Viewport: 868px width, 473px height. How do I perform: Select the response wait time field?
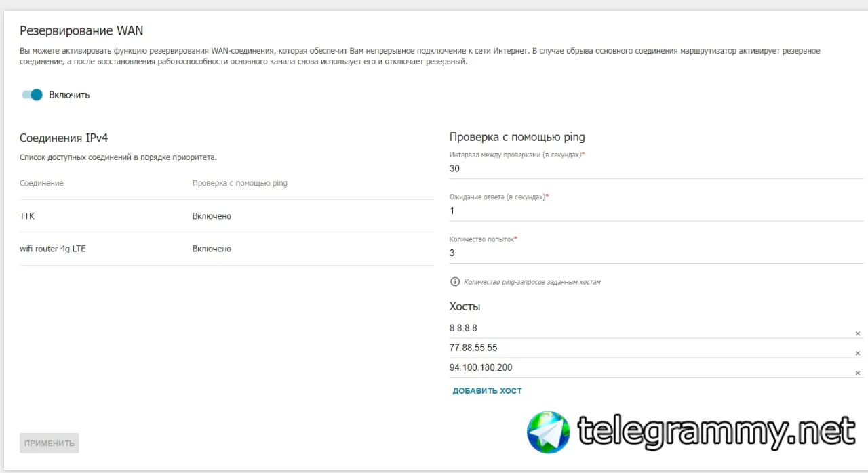click(656, 211)
